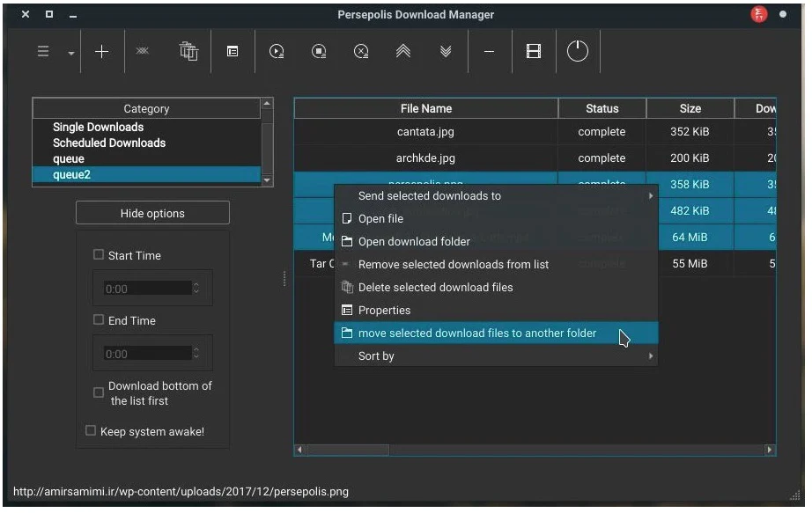This screenshot has width=812, height=513.
Task: Click the red Persepolis icon in title bar
Action: [759, 14]
